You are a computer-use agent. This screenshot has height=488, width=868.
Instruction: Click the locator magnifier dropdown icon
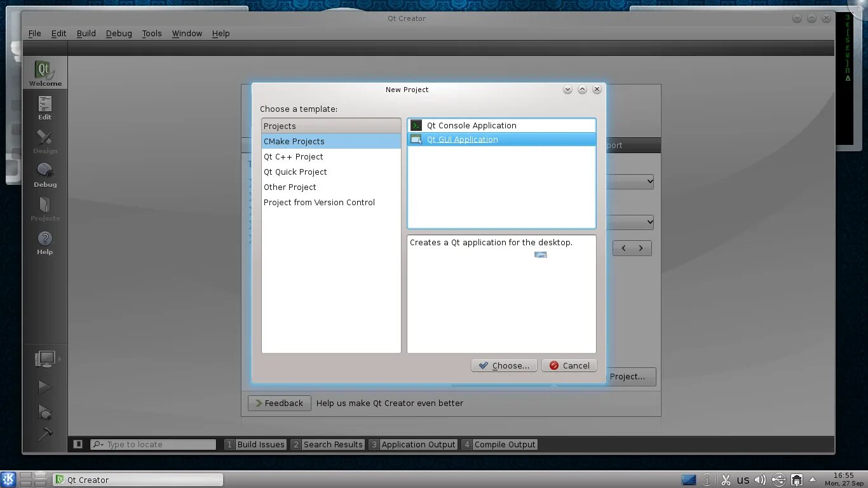pyautogui.click(x=98, y=444)
